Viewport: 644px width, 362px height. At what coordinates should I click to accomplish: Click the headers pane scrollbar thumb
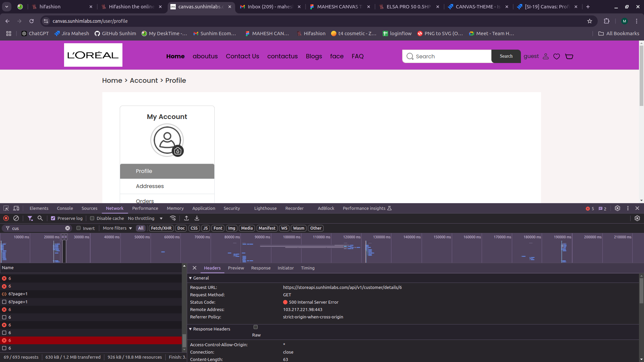coord(641,291)
